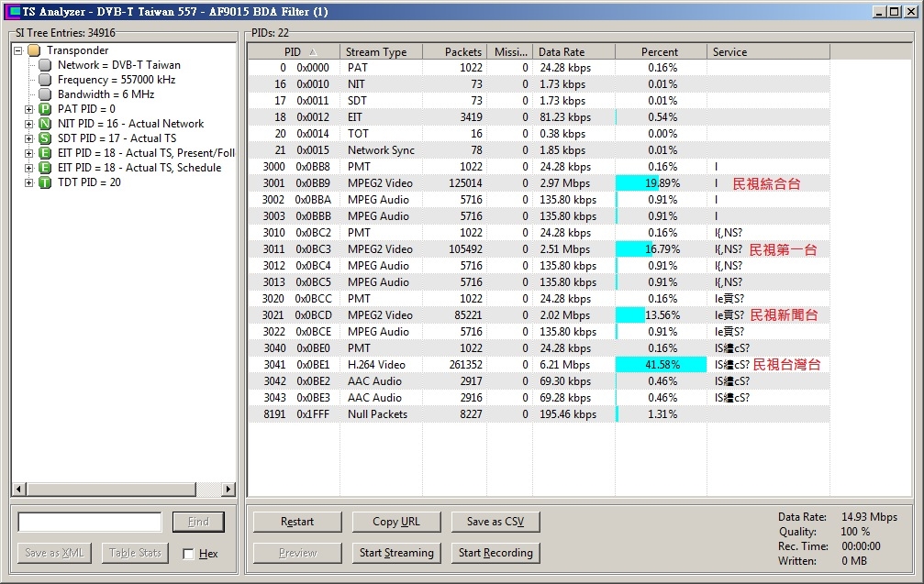
Task: Sort by Data Rate column header
Action: pyautogui.click(x=573, y=52)
